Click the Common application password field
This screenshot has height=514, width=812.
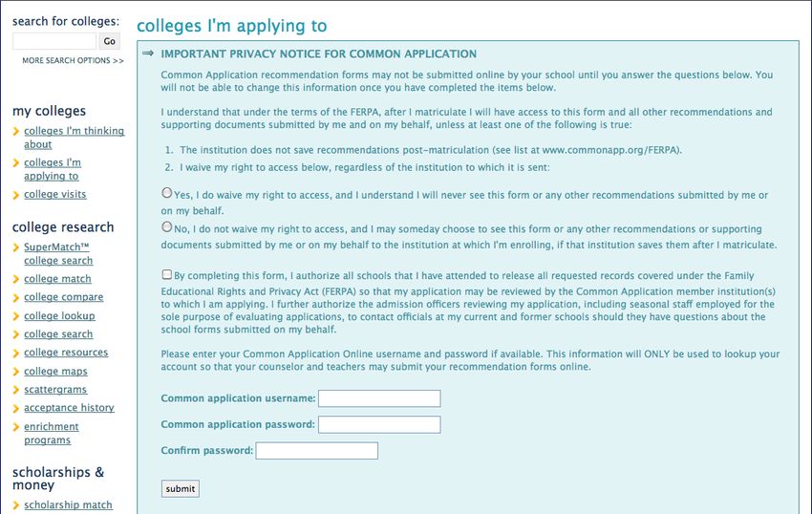click(379, 424)
